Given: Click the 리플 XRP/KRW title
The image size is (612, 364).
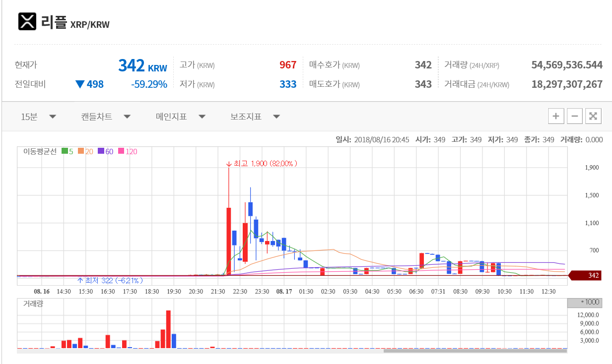Looking at the screenshot, I should pyautogui.click(x=75, y=23).
